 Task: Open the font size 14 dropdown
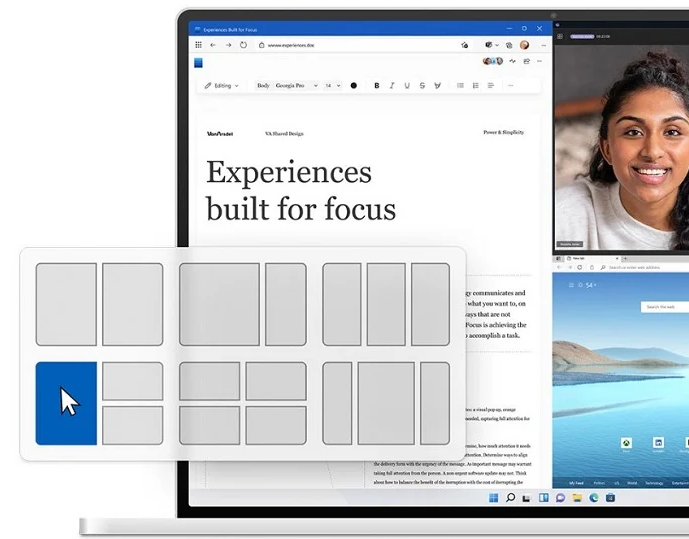333,86
